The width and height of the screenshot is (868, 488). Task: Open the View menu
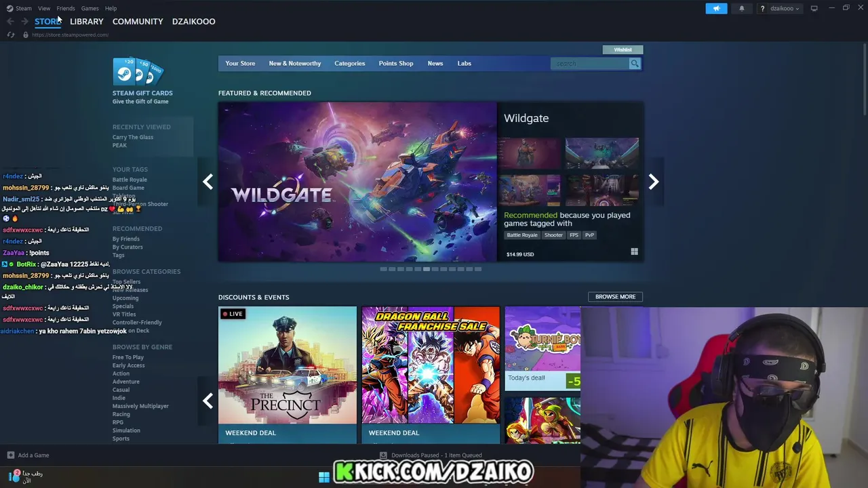(44, 8)
